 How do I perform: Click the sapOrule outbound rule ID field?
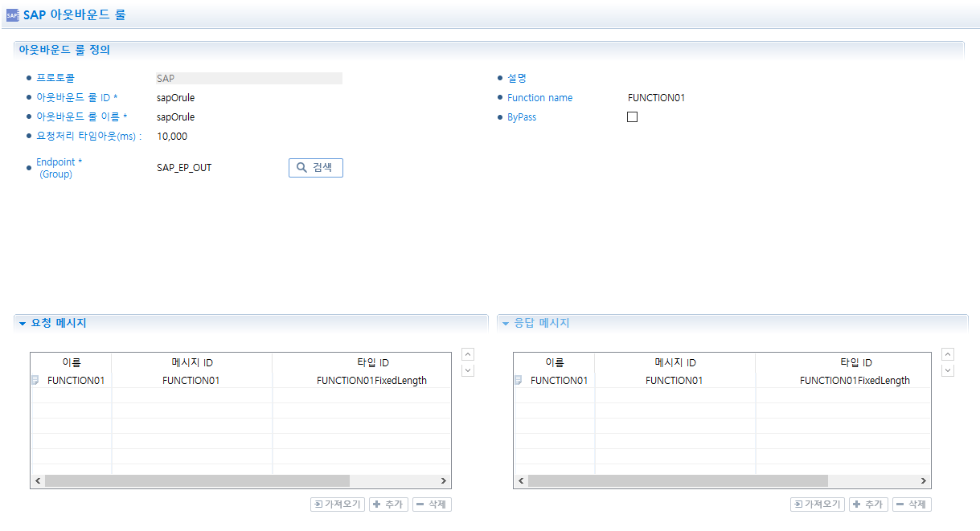click(174, 97)
